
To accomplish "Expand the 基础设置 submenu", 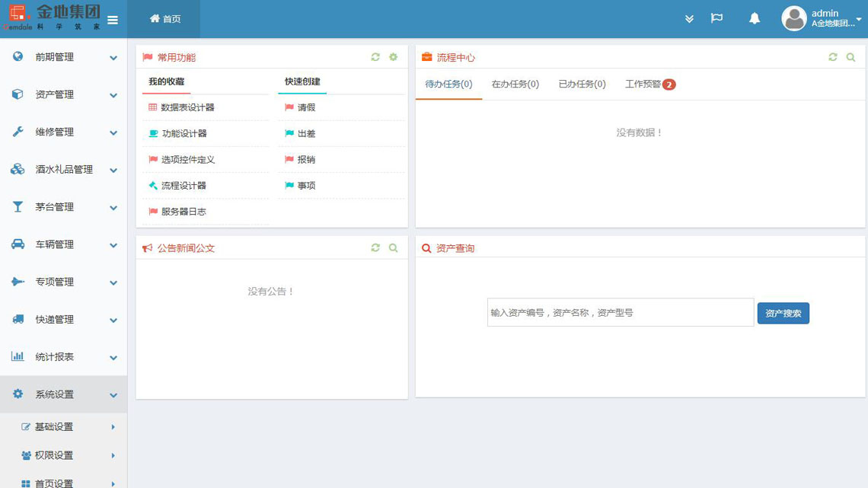I will pos(53,426).
